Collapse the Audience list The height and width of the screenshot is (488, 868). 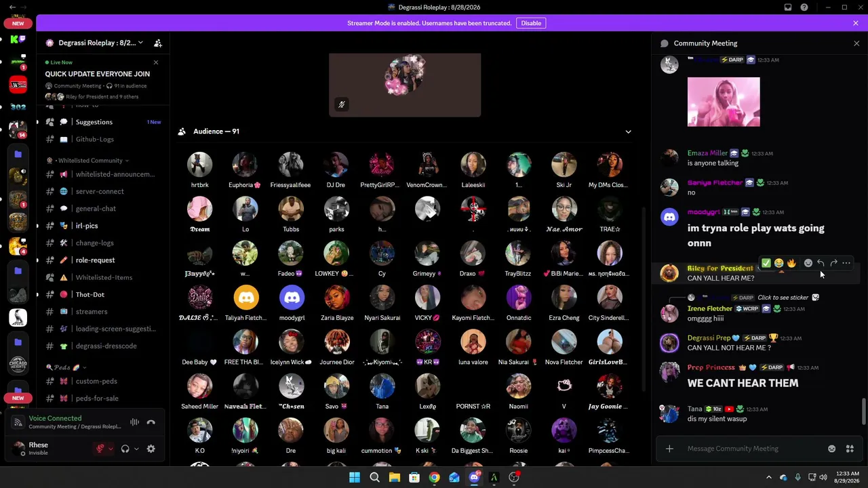point(628,131)
